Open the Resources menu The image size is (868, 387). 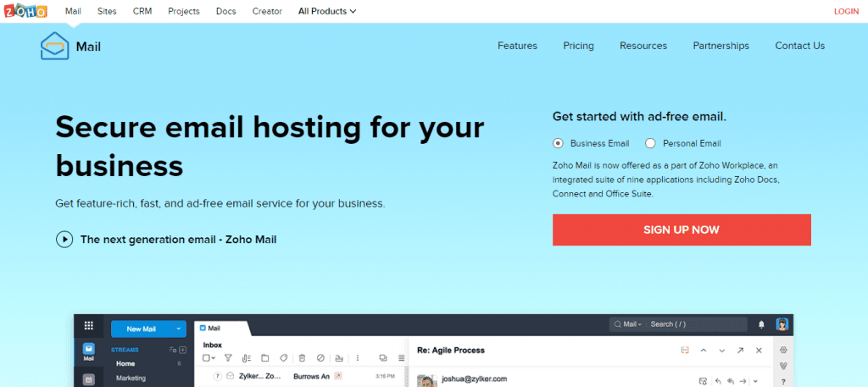coord(643,46)
